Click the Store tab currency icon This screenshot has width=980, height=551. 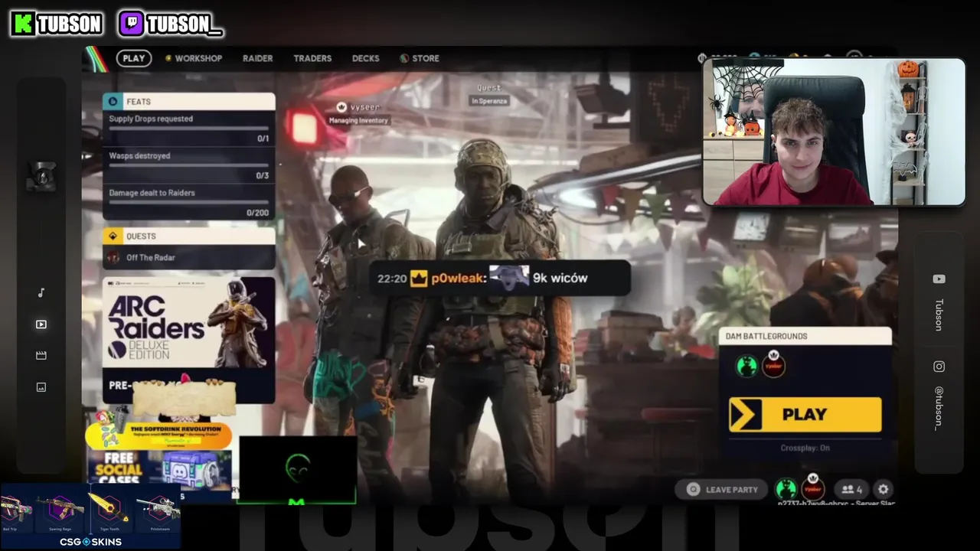click(x=404, y=58)
